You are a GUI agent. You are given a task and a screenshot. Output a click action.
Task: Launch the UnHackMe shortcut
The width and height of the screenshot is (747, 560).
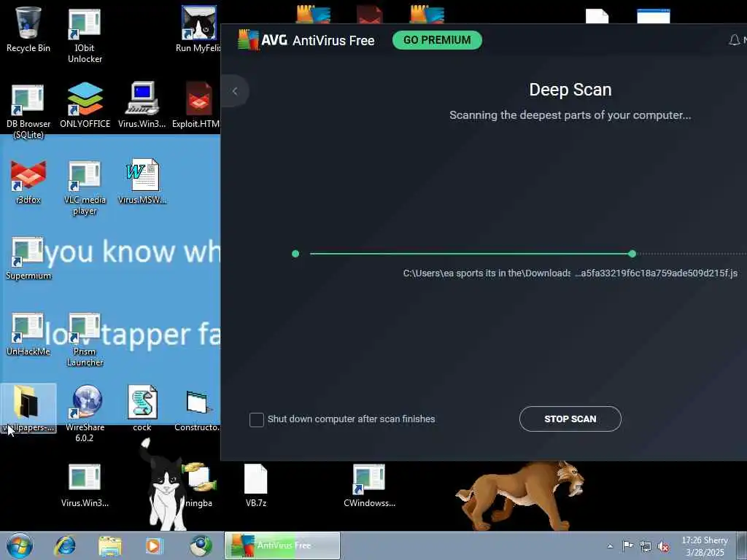pyautogui.click(x=28, y=334)
